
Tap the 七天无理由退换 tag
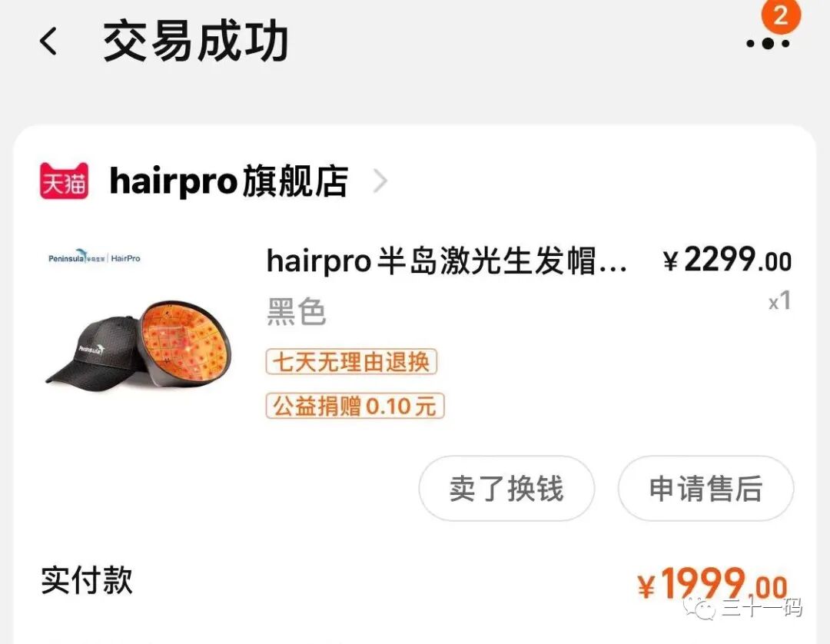click(351, 362)
